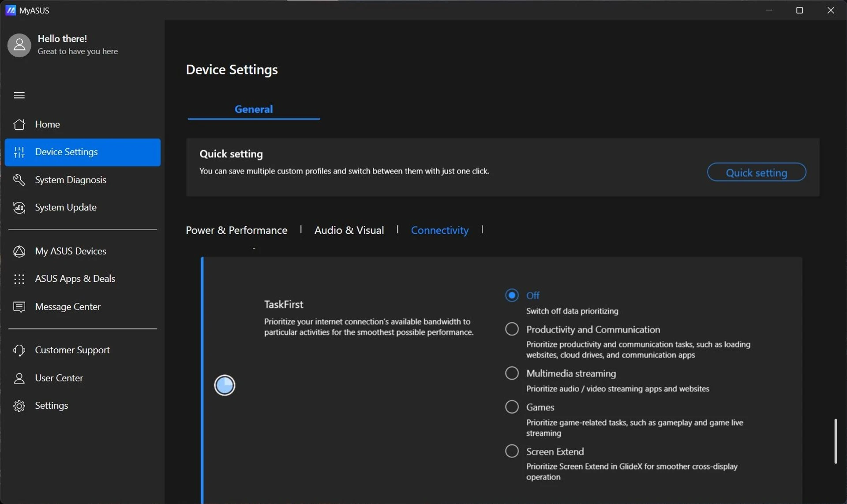Click the ASUS Apps & Deals grid icon

click(x=19, y=279)
